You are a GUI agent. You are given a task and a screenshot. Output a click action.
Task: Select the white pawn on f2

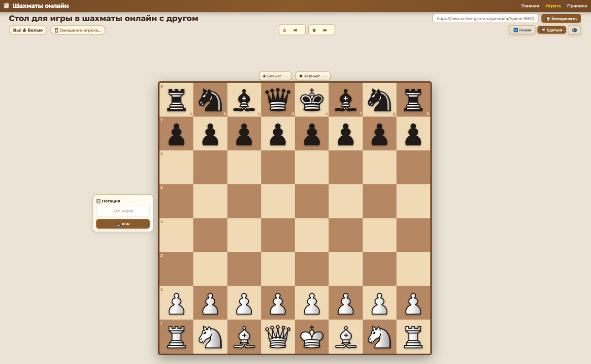pyautogui.click(x=346, y=303)
